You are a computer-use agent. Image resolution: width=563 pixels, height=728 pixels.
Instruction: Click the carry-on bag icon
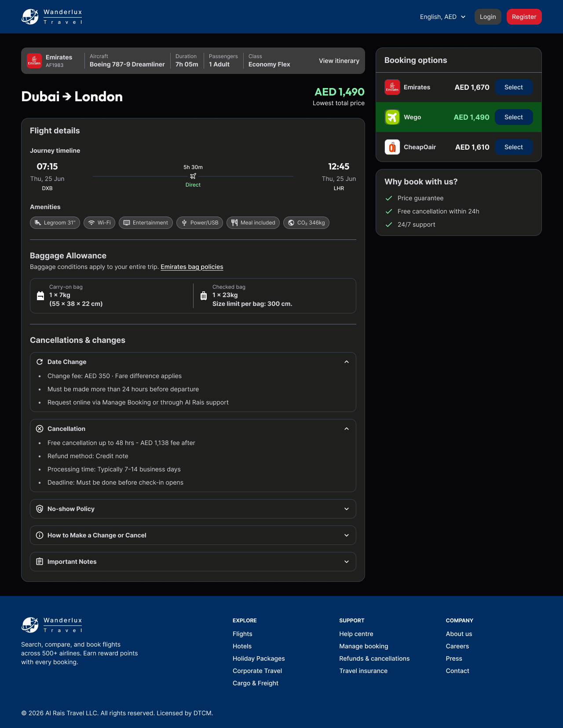coord(40,296)
